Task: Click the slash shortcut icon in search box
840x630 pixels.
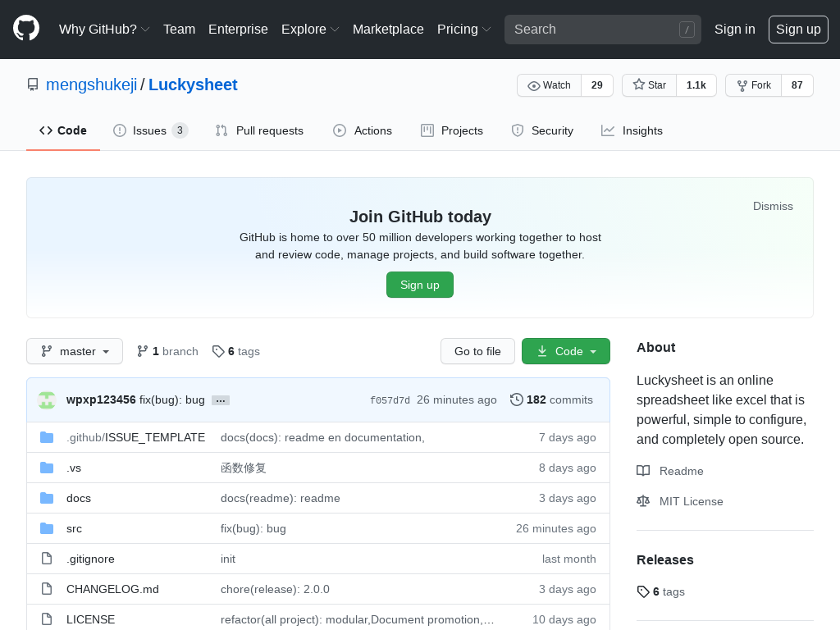Action: (687, 30)
